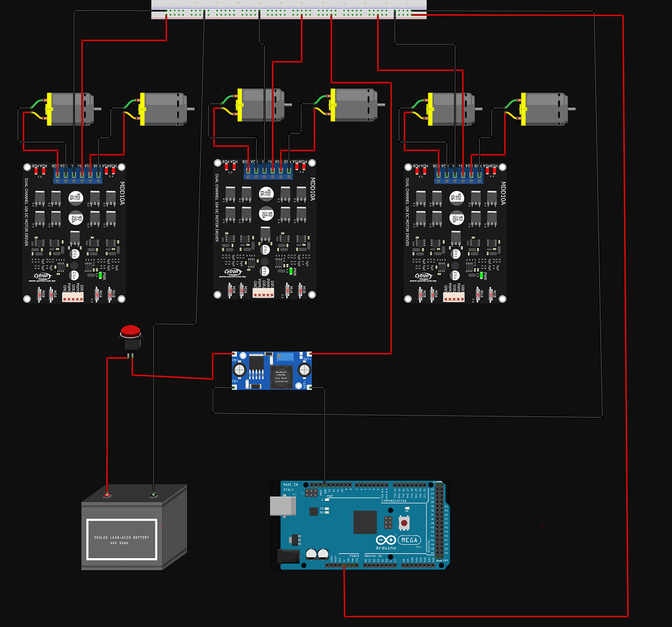Select the ICSP header pins on the Arduino
The height and width of the screenshot is (627, 672).
click(x=388, y=522)
